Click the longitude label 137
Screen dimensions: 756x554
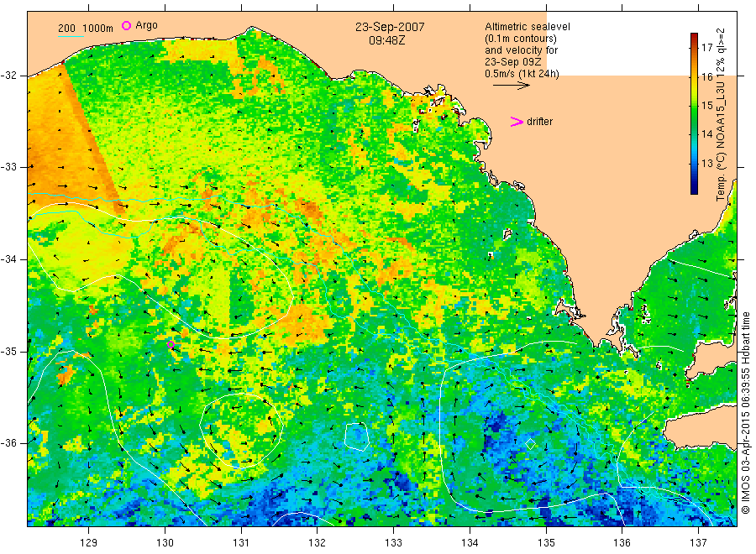(698, 543)
